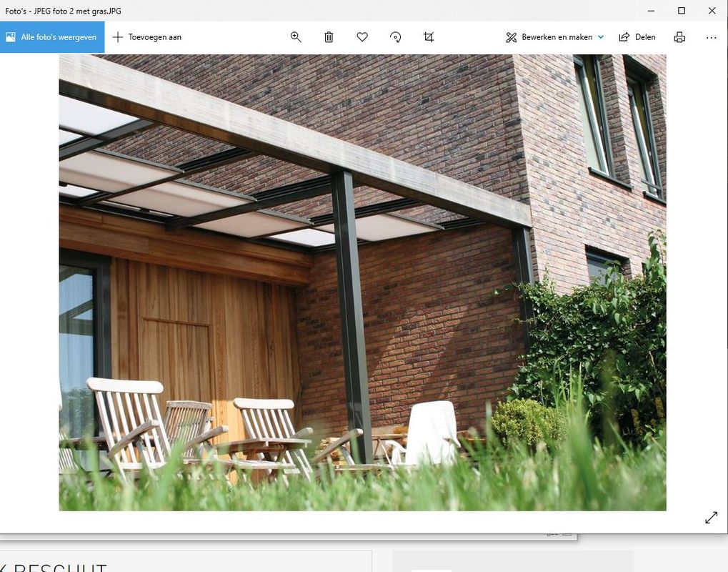Enter full screen with the diagonal arrows icon
The height and width of the screenshot is (572, 728).
[711, 518]
